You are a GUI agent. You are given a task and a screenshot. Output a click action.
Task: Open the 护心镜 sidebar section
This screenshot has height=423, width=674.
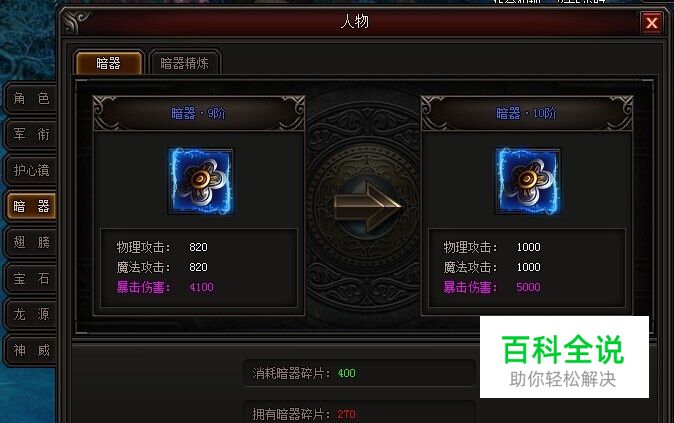pos(31,170)
